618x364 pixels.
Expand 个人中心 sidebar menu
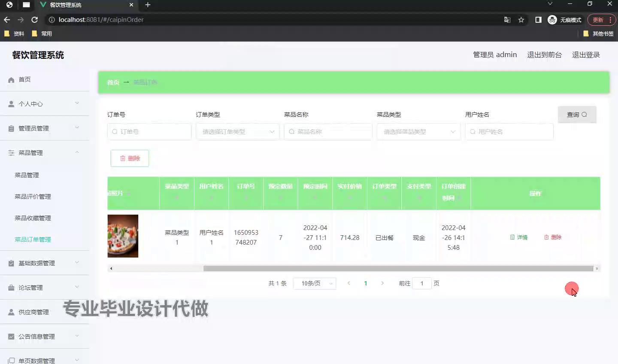click(45, 104)
